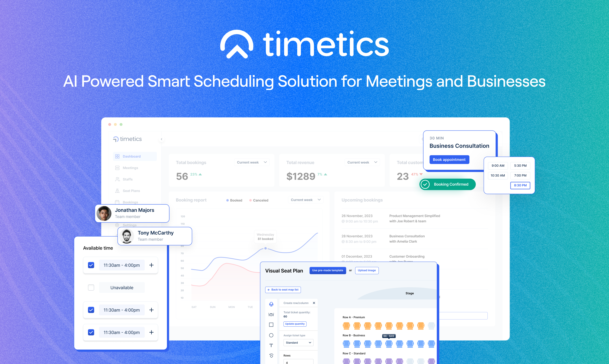This screenshot has height=364, width=609.
Task: Toggle the Unavailable time slot checkbox
Action: (x=91, y=287)
